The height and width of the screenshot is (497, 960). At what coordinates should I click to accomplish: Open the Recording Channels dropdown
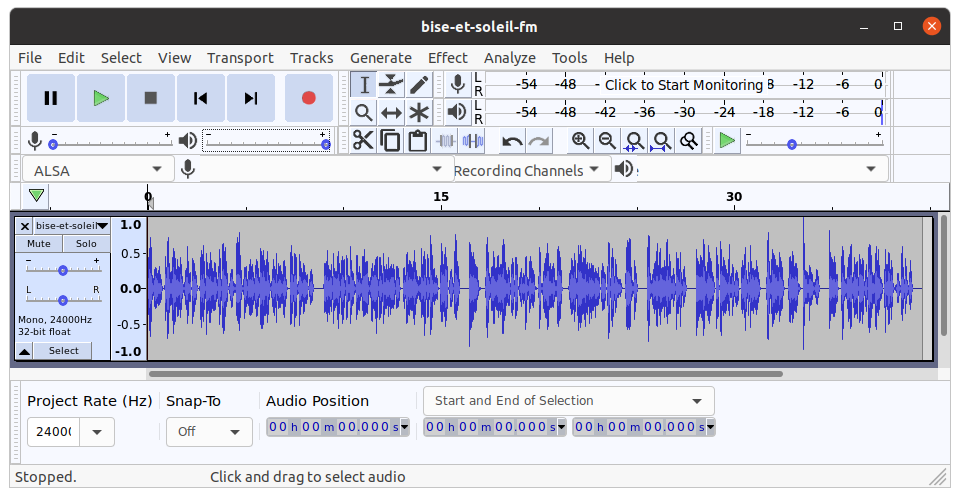(x=532, y=170)
